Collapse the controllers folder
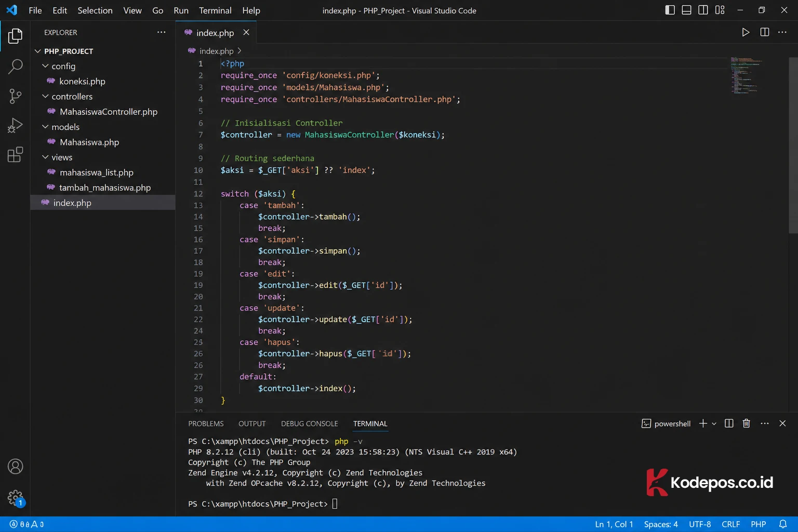This screenshot has height=532, width=798. [45, 96]
